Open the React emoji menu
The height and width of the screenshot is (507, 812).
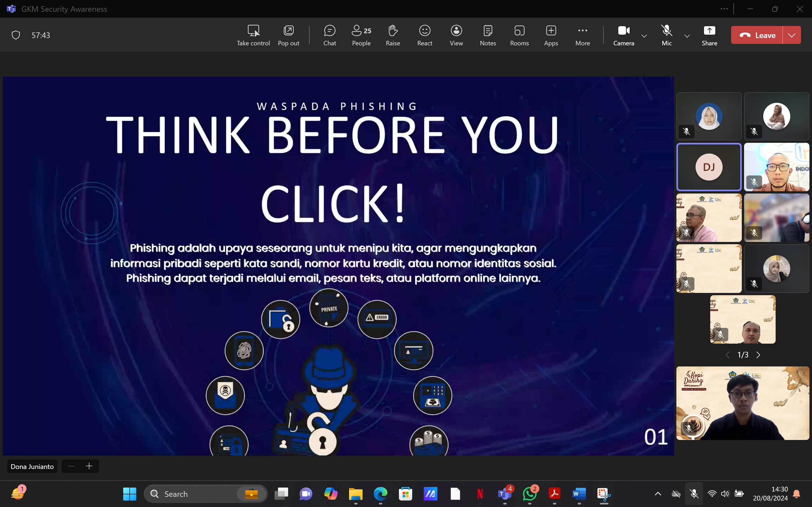424,35
